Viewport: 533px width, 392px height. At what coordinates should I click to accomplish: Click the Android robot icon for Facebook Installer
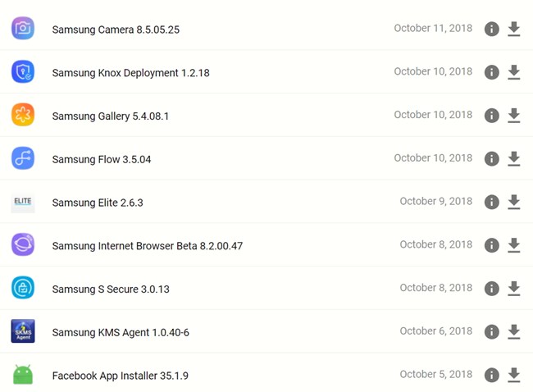[23, 375]
